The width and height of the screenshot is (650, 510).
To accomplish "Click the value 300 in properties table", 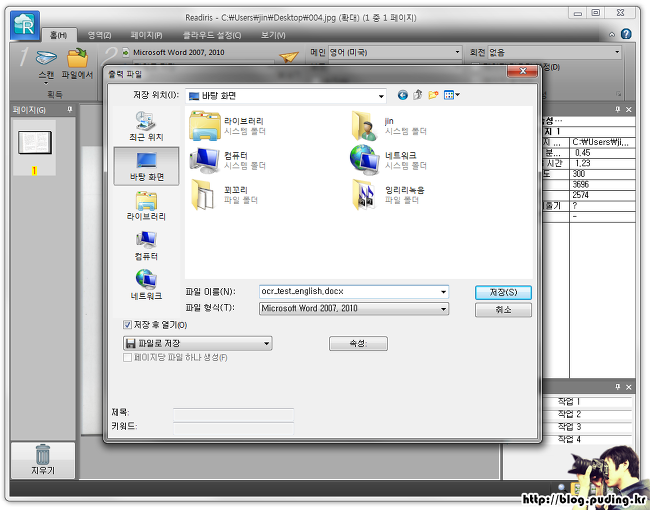I will [x=579, y=174].
